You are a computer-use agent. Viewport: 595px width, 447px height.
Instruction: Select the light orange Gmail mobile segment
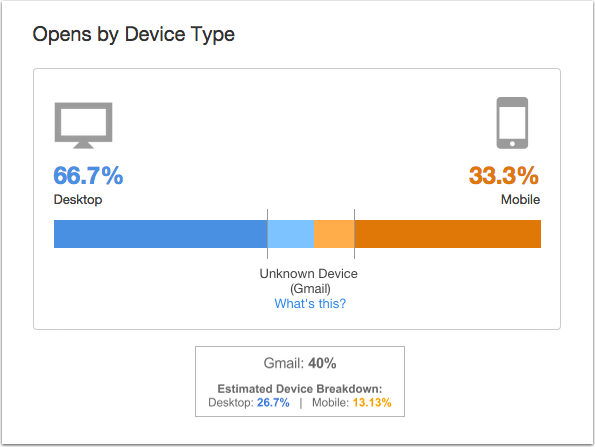point(334,234)
